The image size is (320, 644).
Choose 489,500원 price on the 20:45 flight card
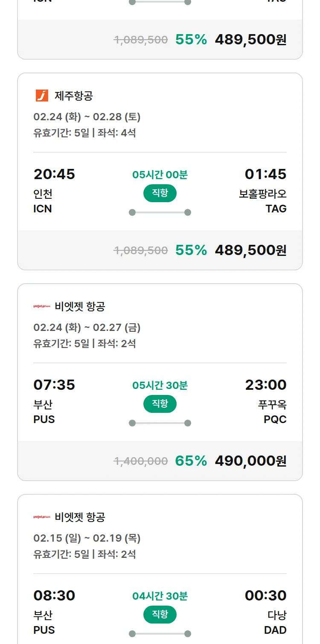[250, 250]
